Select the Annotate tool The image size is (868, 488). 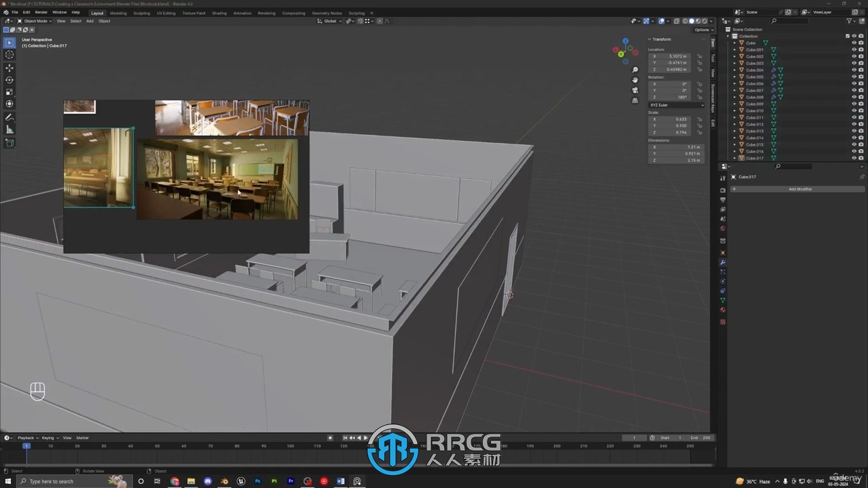click(x=9, y=117)
